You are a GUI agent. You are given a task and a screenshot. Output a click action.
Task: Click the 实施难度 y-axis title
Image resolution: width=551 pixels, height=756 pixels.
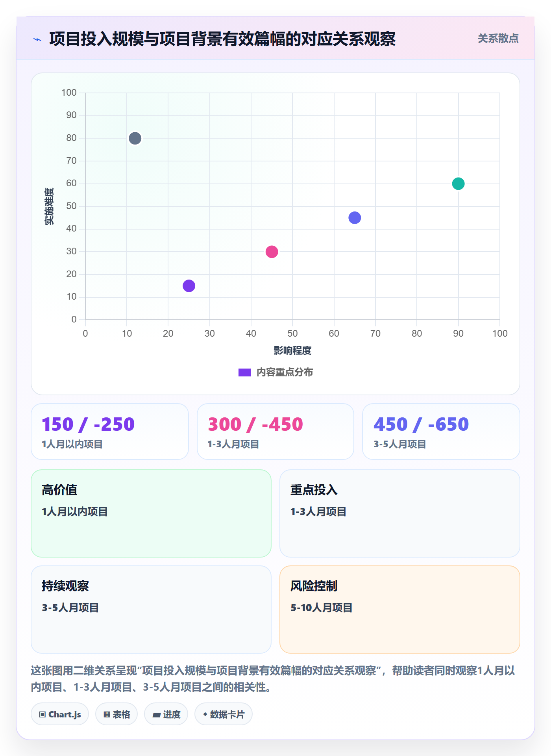click(x=49, y=206)
